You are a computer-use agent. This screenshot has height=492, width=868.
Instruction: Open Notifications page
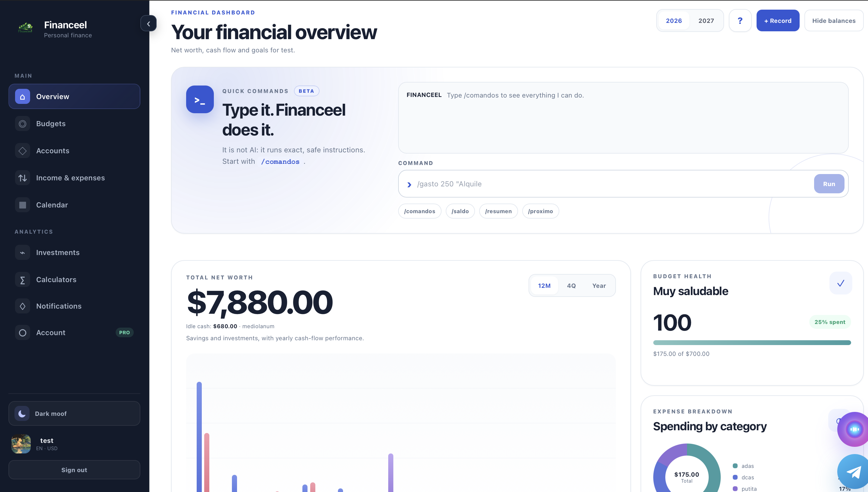(x=74, y=306)
